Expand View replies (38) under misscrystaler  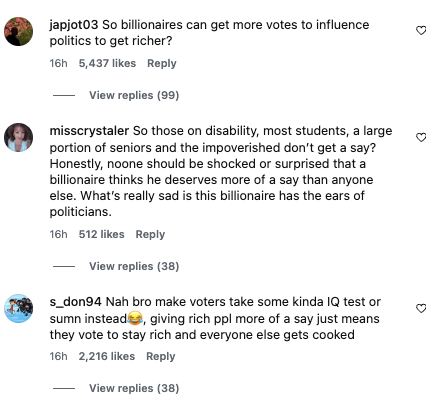(134, 266)
